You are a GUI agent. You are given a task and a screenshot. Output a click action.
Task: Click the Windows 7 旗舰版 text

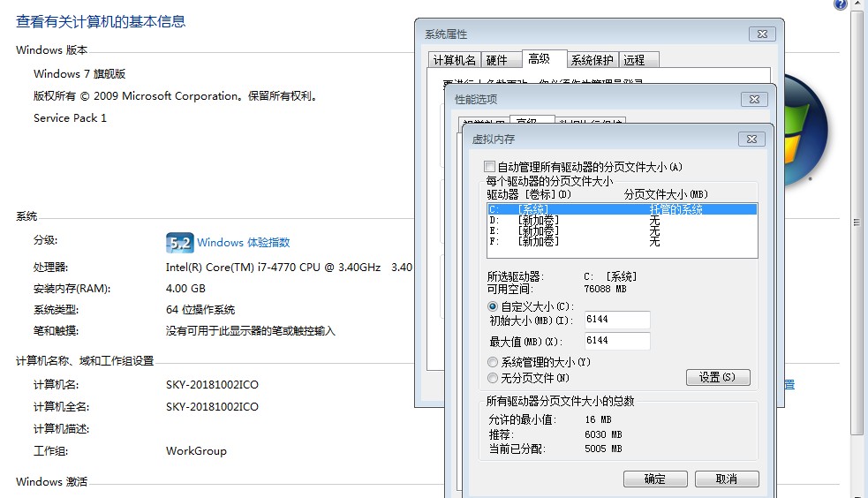[79, 73]
